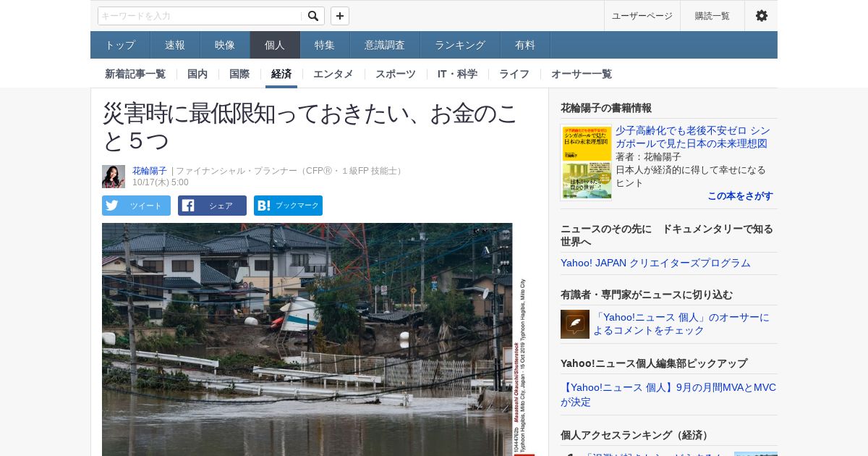Select ライフ category
Screen dimensions: 868x456
pyautogui.click(x=514, y=74)
